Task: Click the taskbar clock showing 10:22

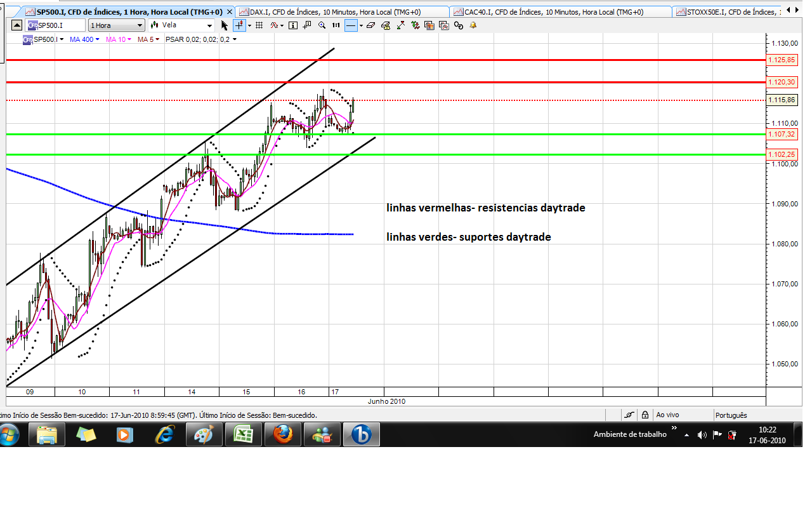Action: click(x=766, y=435)
